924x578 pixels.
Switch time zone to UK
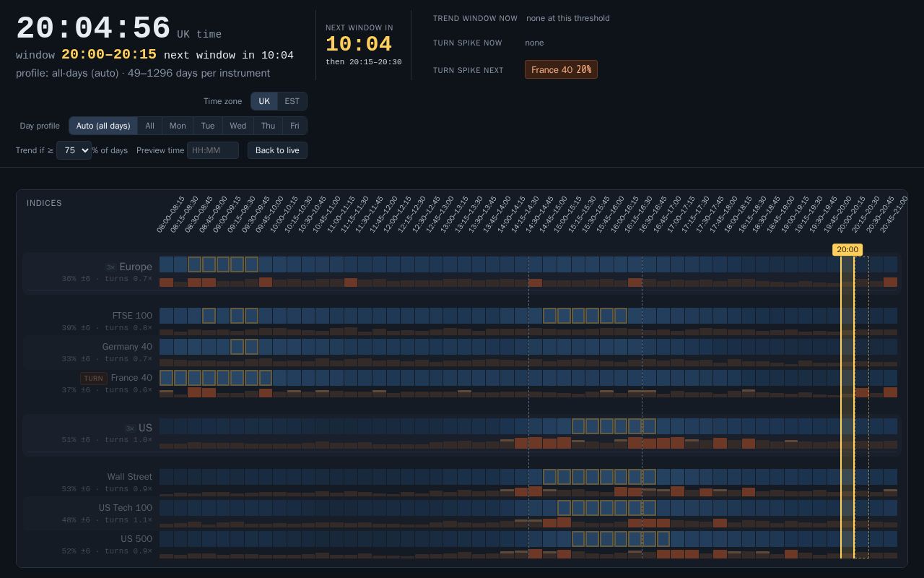pos(264,101)
